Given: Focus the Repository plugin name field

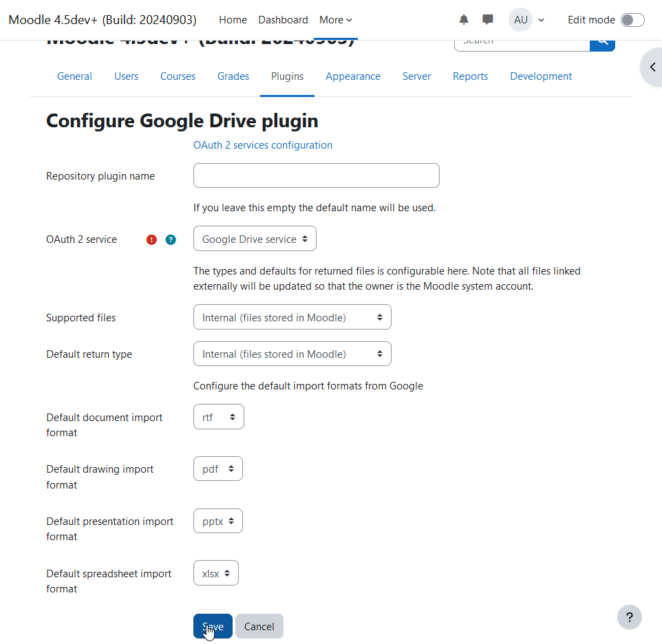Looking at the screenshot, I should click(317, 175).
